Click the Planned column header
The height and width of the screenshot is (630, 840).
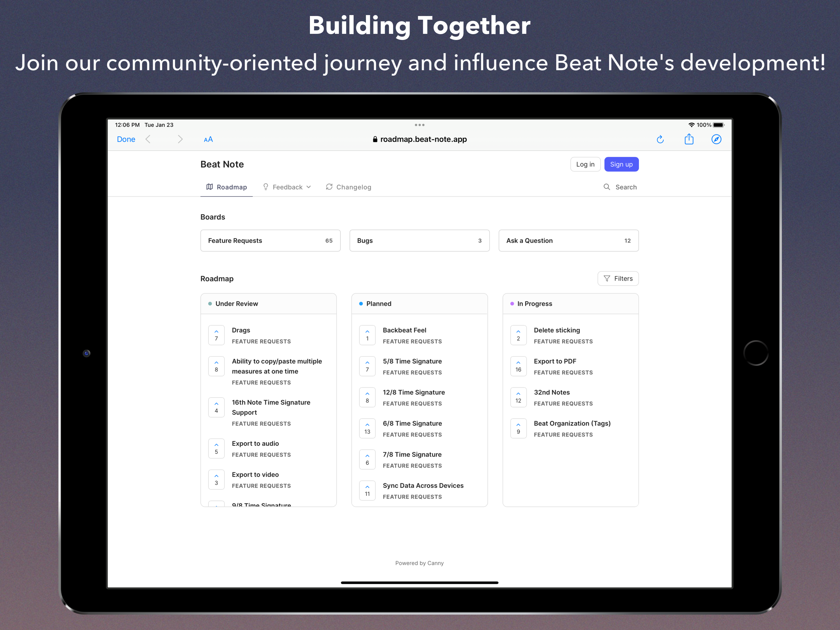(x=419, y=304)
